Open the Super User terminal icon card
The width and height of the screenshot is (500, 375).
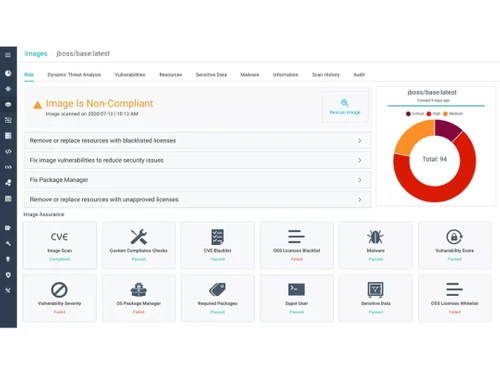click(x=297, y=298)
